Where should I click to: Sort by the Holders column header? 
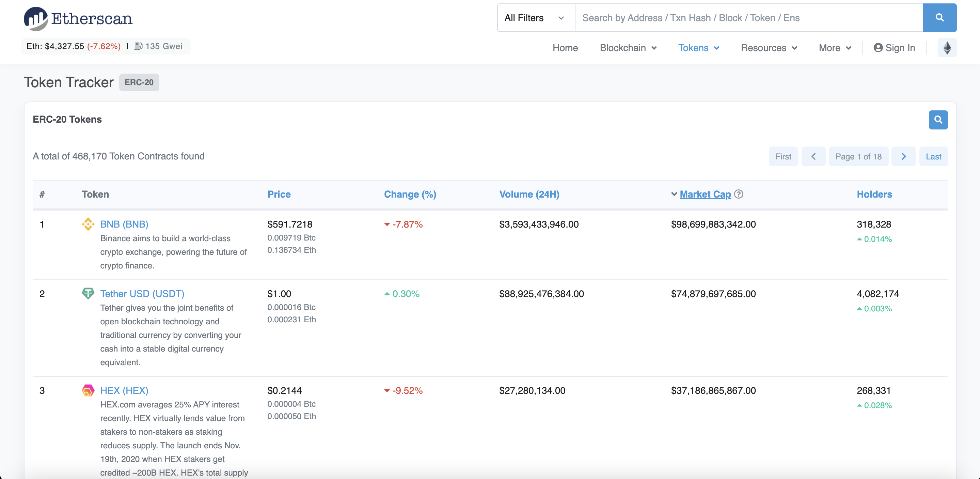[874, 194]
